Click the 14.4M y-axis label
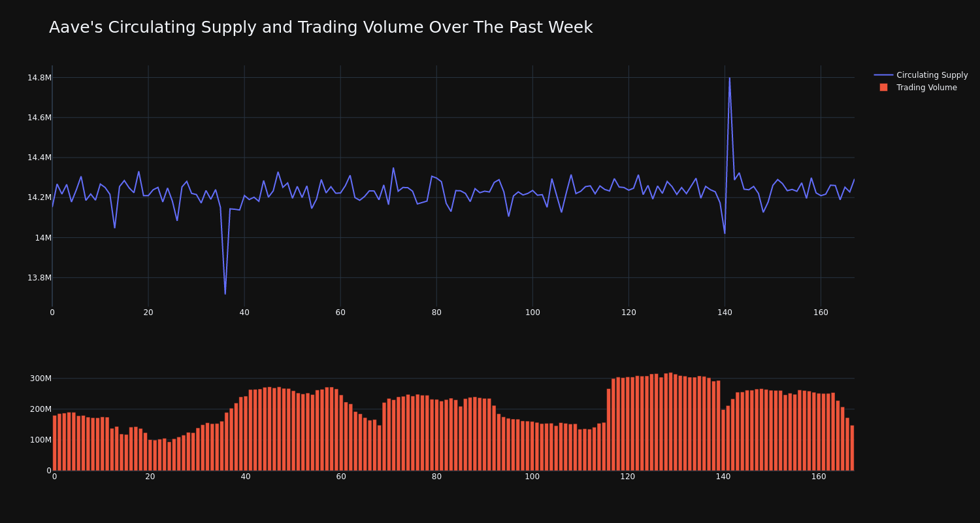The image size is (980, 523). [x=39, y=158]
